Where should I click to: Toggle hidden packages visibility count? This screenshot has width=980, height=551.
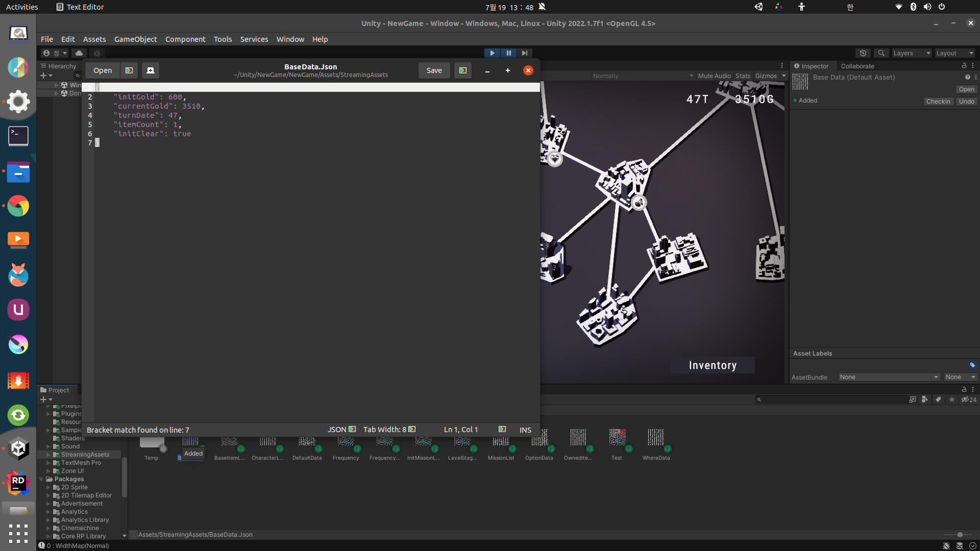tap(969, 399)
